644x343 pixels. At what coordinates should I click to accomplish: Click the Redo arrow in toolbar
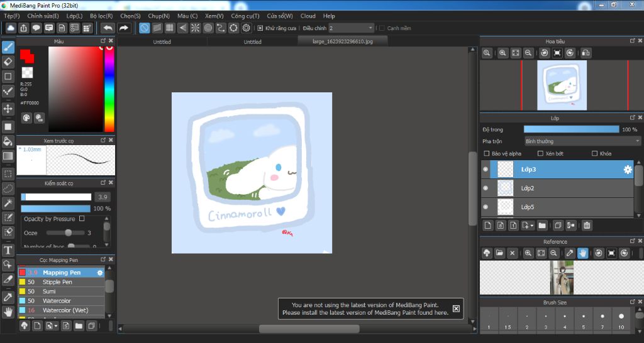[123, 28]
